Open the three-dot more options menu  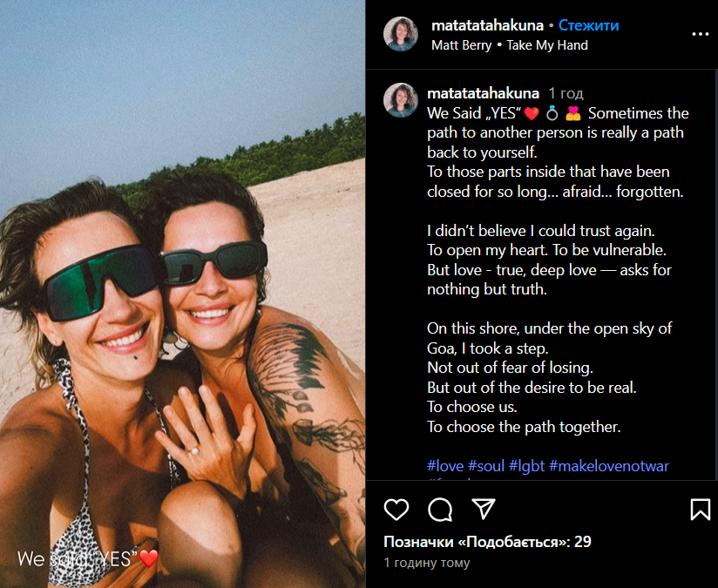pyautogui.click(x=701, y=34)
